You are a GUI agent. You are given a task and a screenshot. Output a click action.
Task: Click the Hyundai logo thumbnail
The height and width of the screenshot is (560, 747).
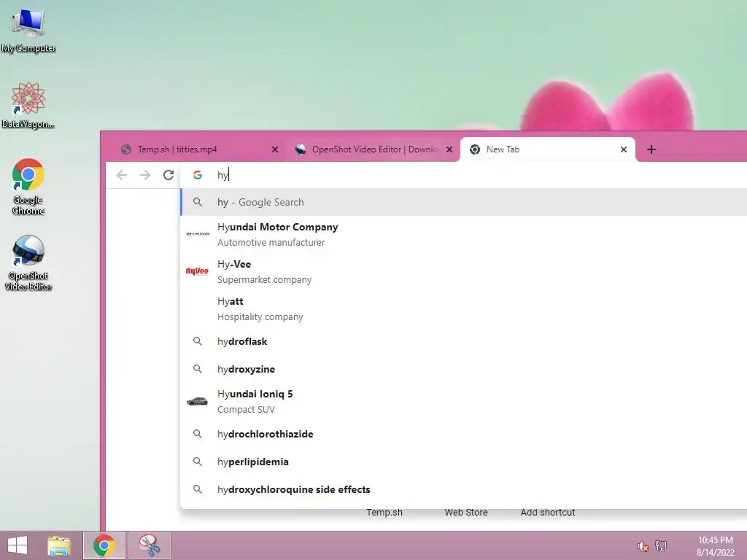197,234
